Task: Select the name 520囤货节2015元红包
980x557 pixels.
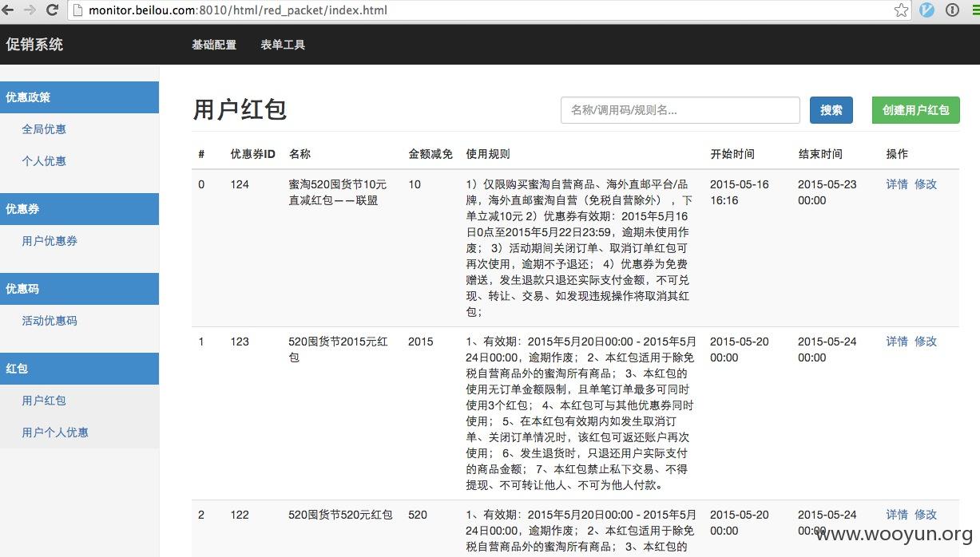Action: point(339,350)
